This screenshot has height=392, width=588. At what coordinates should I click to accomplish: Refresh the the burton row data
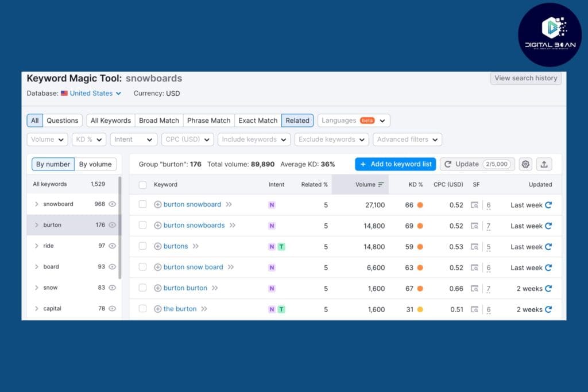(548, 309)
